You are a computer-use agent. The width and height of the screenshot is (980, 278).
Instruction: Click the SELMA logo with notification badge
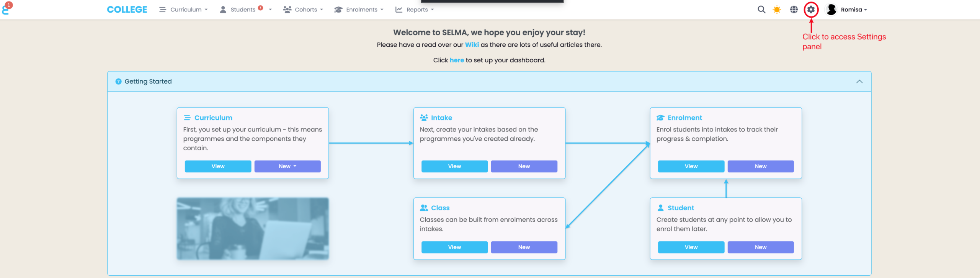pyautogui.click(x=6, y=8)
